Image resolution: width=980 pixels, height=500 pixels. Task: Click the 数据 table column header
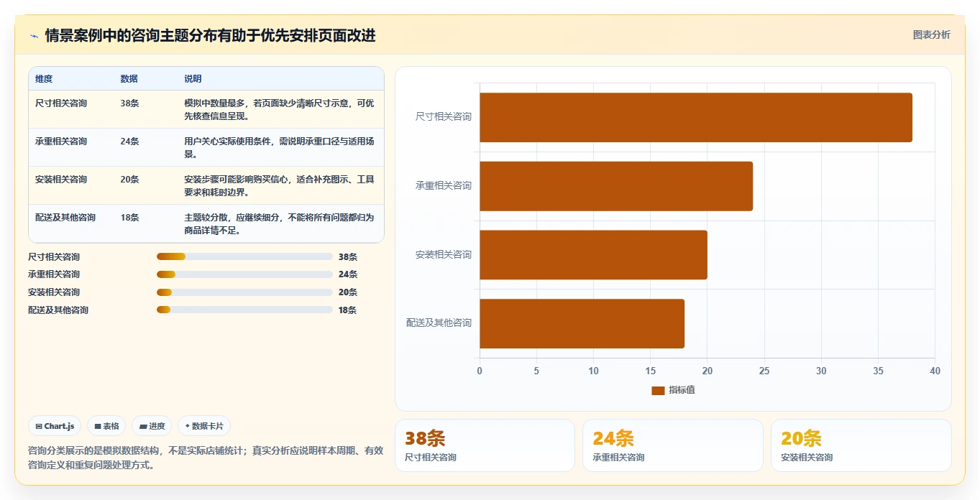click(129, 79)
